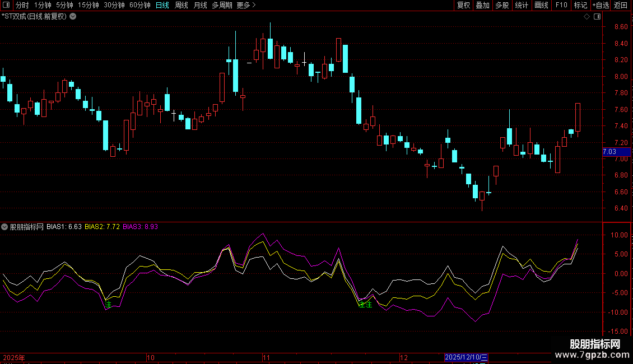Screen dimensions: 633x364
Task: Open the F10 company info
Action: pyautogui.click(x=561, y=5)
